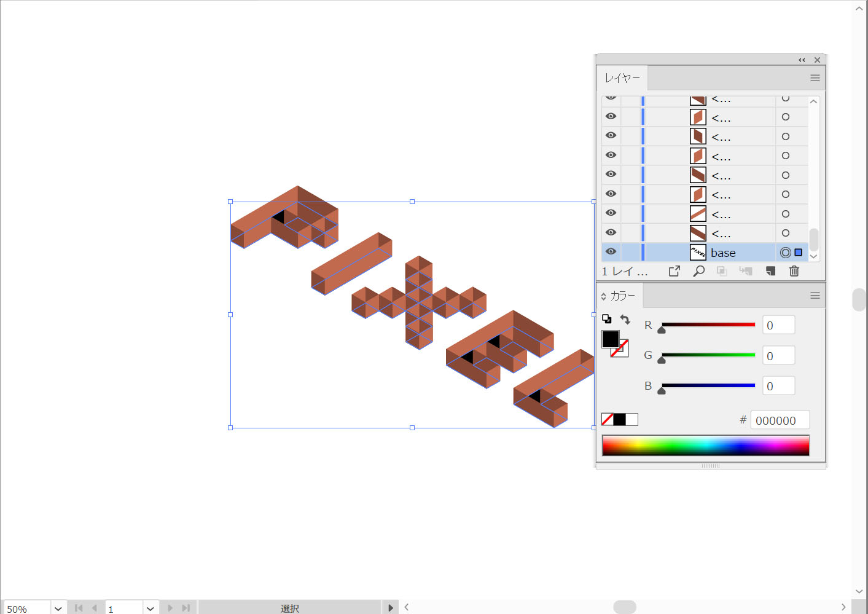The image size is (868, 614).
Task: Click on the red R slider track
Action: pos(708,325)
